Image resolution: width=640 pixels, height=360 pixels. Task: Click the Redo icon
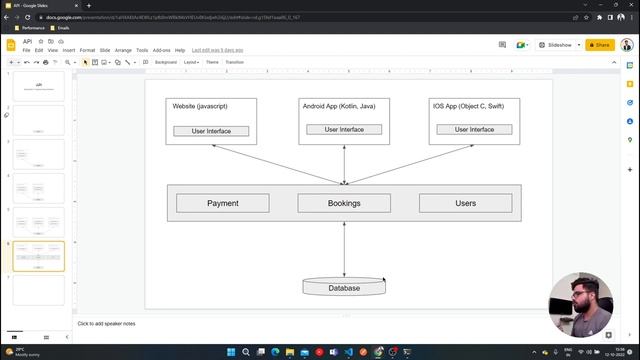[36, 62]
